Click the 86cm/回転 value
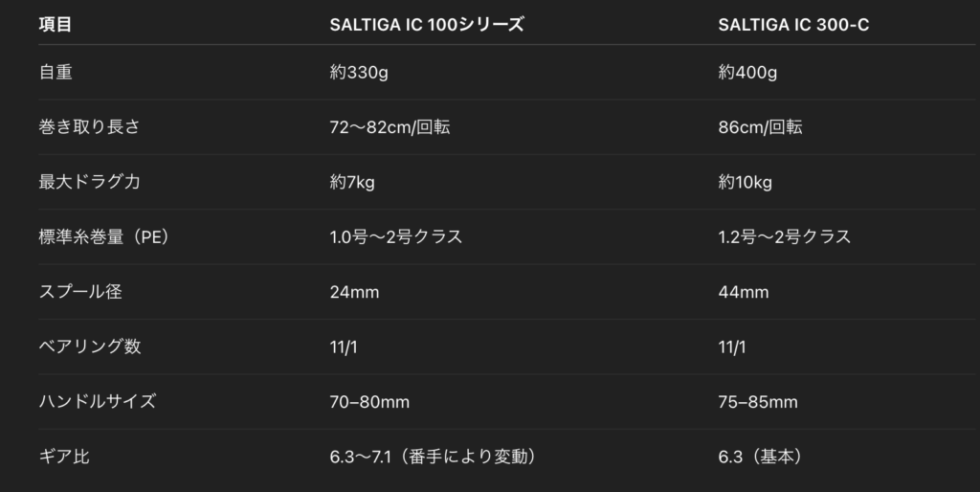The height and width of the screenshot is (492, 980). click(760, 127)
